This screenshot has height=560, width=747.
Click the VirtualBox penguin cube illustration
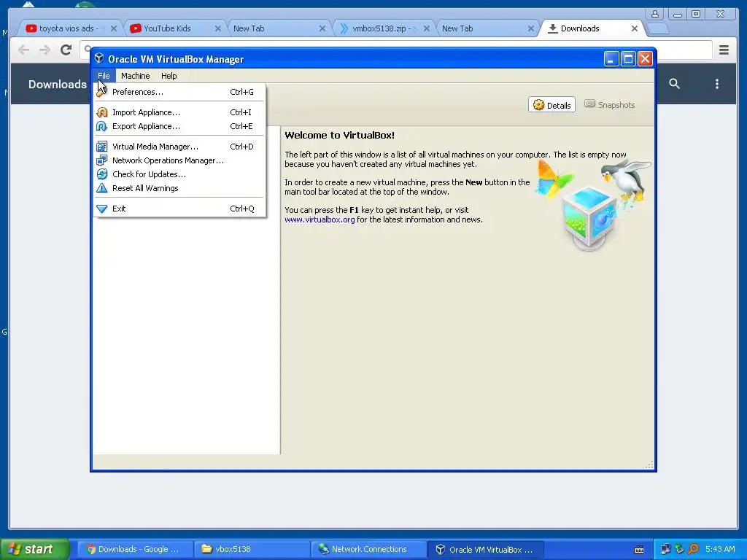(594, 205)
